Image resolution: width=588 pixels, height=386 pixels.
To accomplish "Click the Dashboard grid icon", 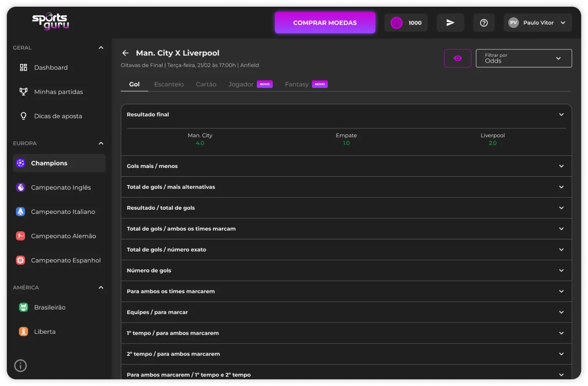I will (23, 68).
